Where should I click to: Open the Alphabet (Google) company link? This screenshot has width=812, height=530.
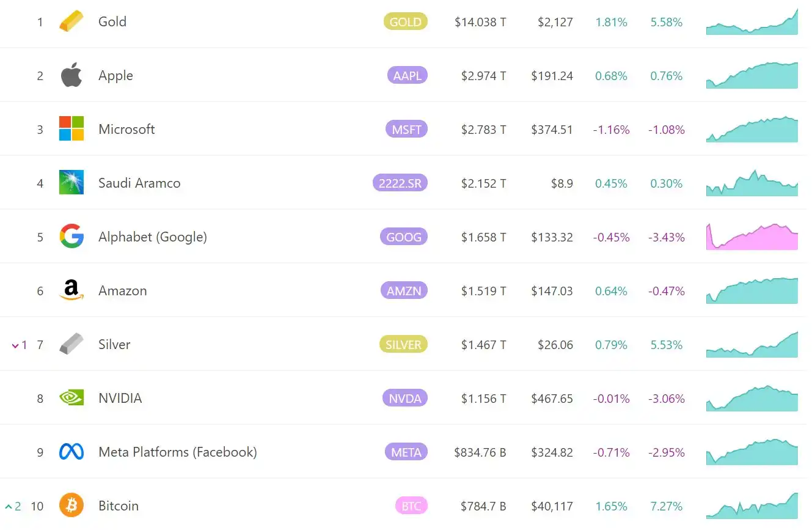[153, 237]
